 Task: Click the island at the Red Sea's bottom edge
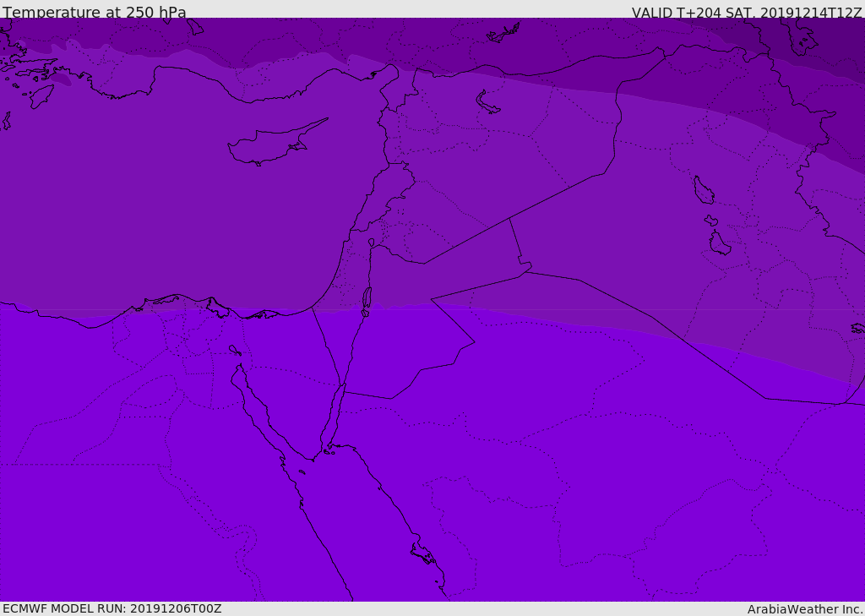[x=424, y=553]
